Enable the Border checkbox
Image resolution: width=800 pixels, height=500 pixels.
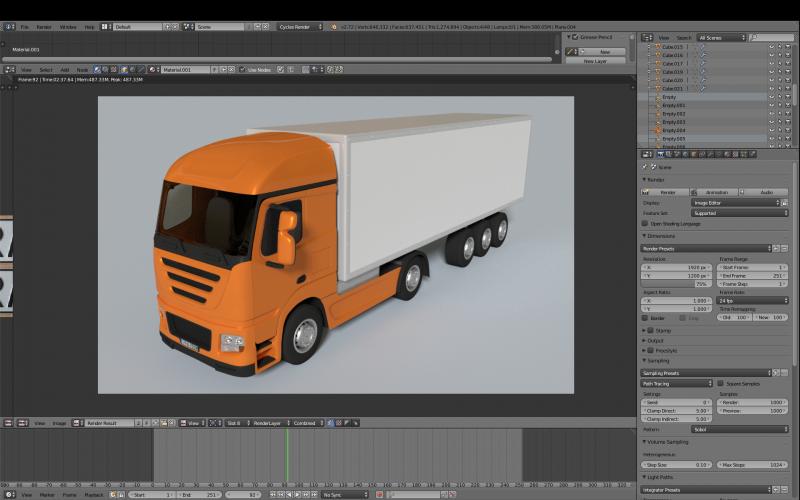(645, 318)
